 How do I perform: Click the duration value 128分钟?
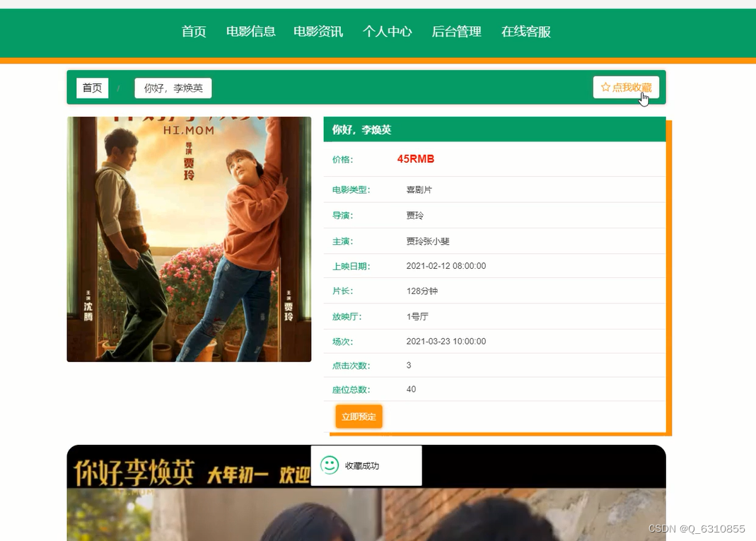point(422,291)
